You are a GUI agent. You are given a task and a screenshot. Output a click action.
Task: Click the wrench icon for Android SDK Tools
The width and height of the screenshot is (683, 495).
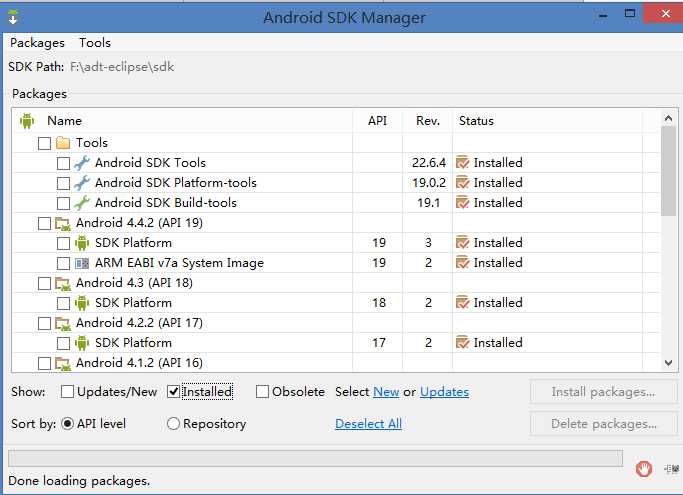pos(82,163)
